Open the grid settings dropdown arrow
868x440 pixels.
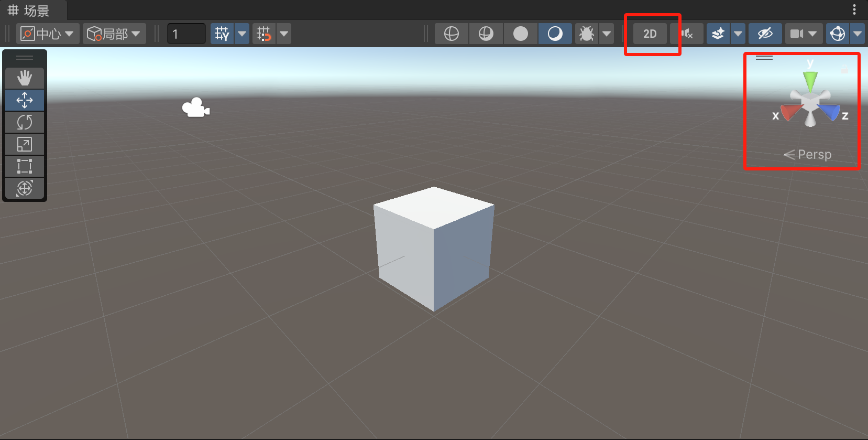242,34
